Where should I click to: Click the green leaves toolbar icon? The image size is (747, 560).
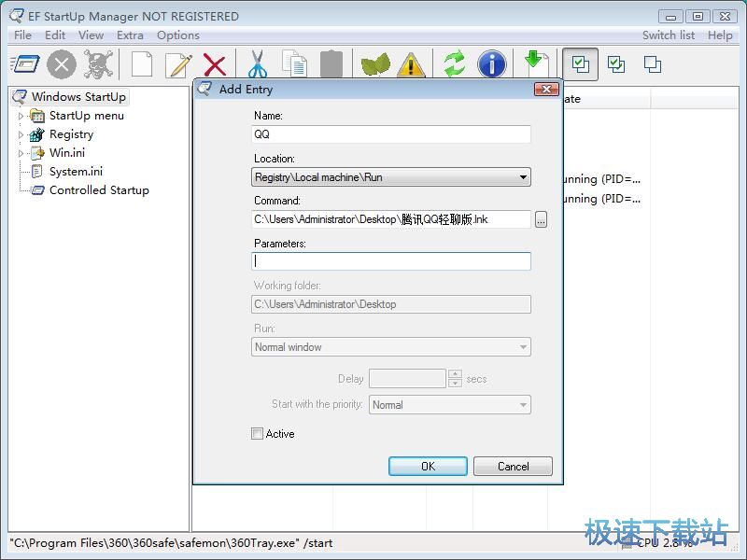point(375,64)
